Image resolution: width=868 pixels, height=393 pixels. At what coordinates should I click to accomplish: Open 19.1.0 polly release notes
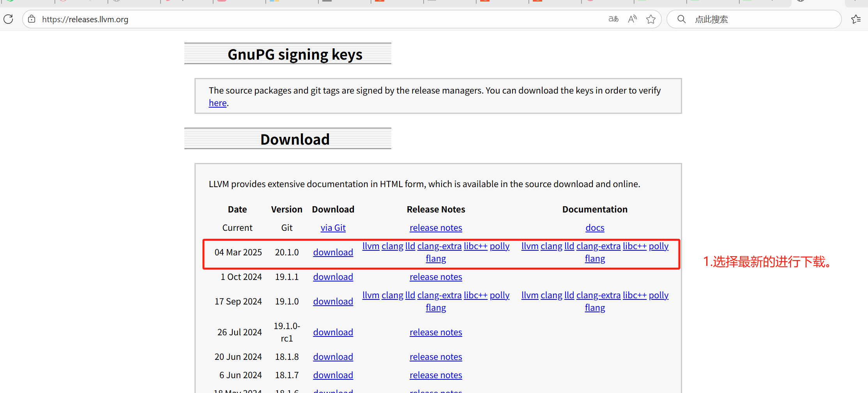tap(500, 295)
